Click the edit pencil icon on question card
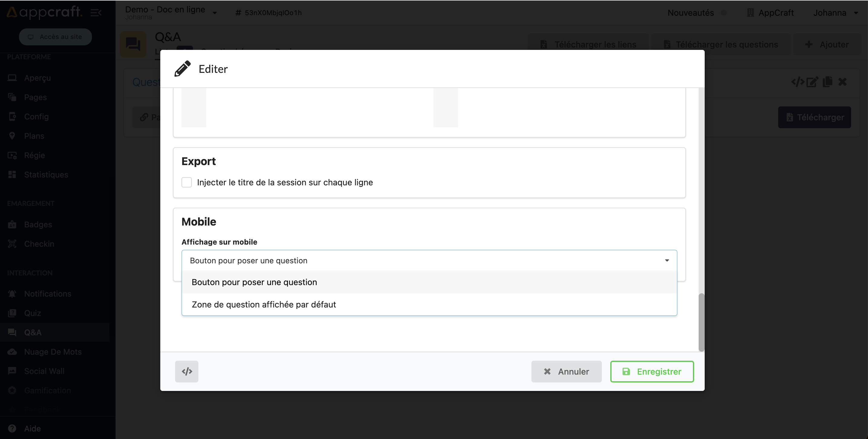The width and height of the screenshot is (868, 439). click(812, 82)
